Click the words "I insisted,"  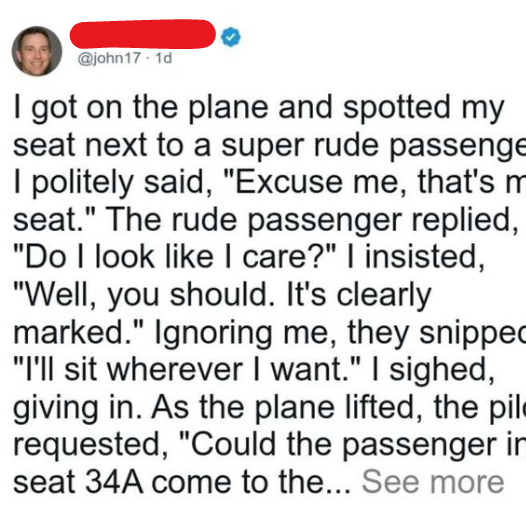click(x=415, y=257)
